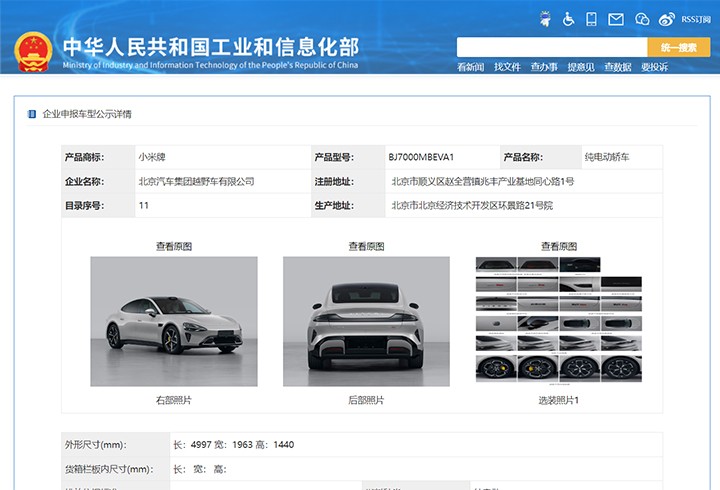Click the robot assistant icon in header
This screenshot has height=490, width=720.
point(545,19)
